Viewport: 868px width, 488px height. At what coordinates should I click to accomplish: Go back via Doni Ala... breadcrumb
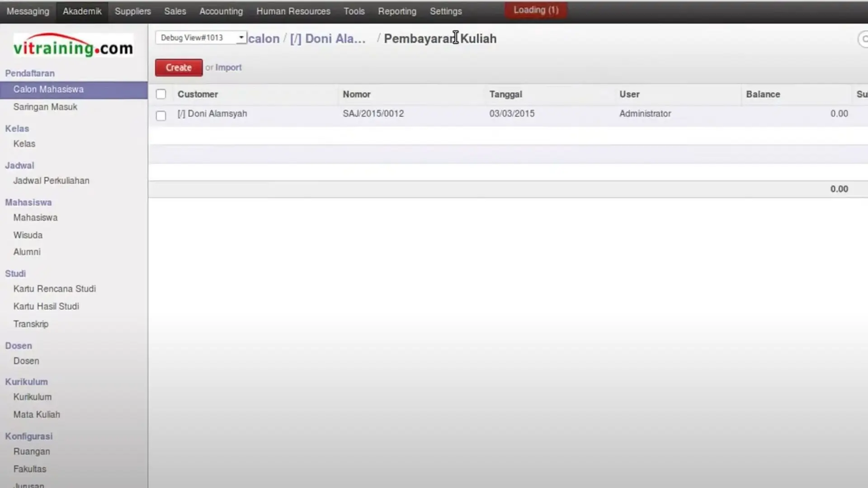tap(328, 39)
